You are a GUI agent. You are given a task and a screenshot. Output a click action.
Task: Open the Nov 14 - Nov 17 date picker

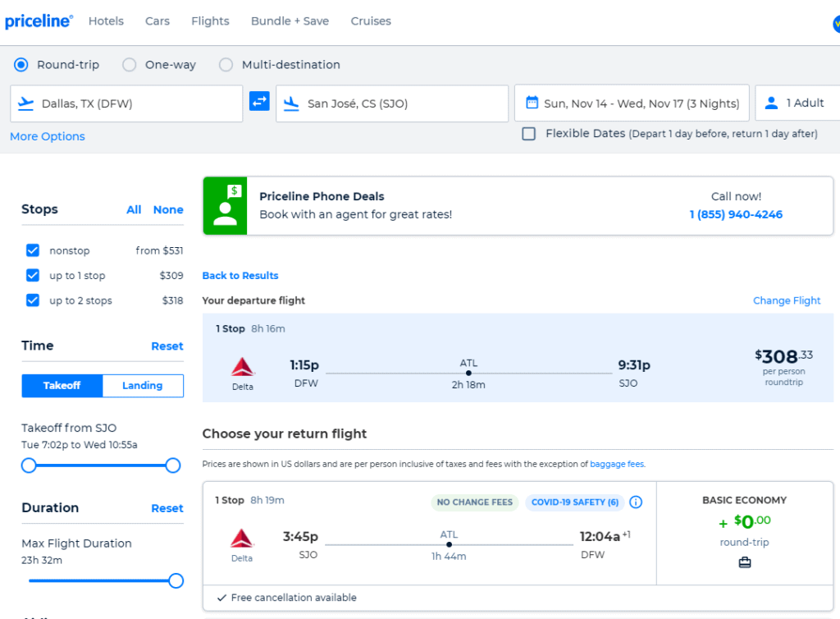tap(640, 103)
